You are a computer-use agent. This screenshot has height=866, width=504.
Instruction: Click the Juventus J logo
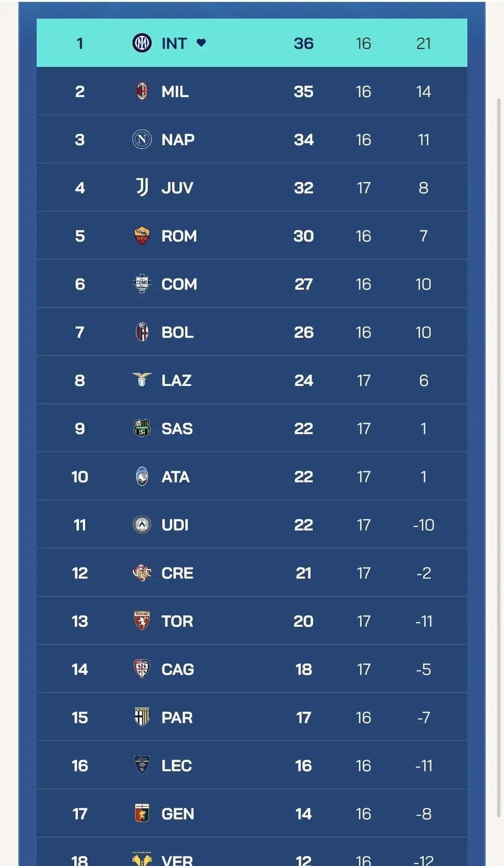point(142,187)
